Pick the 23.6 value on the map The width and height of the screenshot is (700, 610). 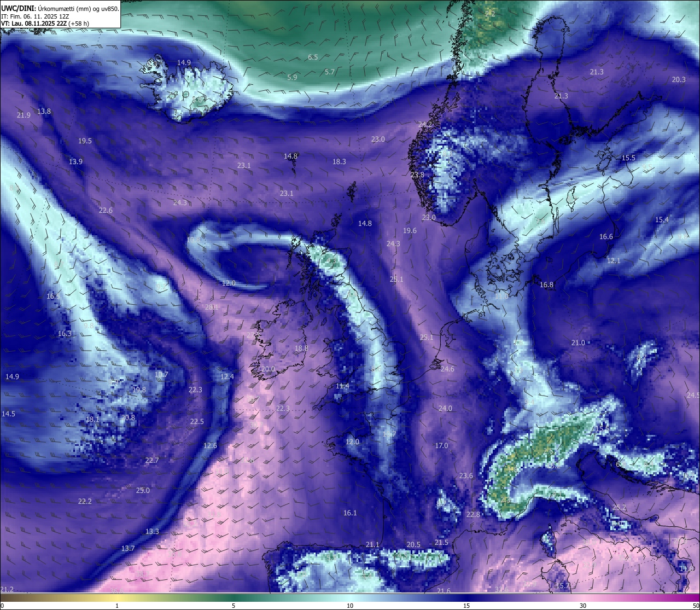(466, 476)
